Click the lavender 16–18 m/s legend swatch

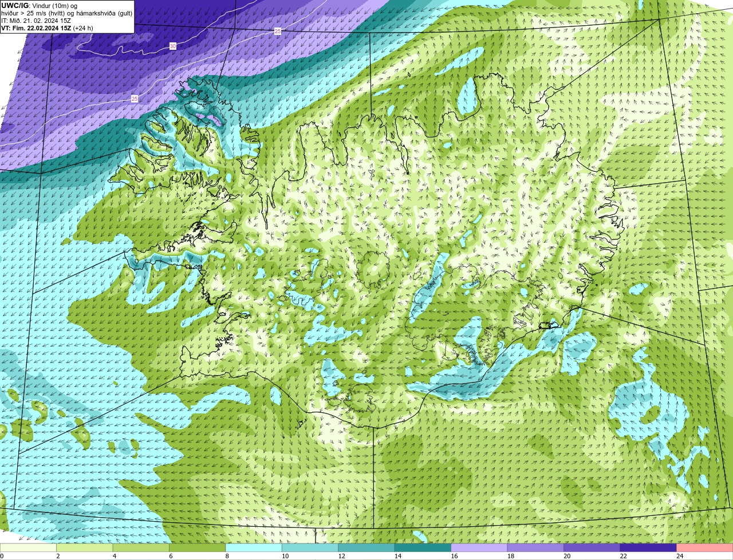(479, 547)
